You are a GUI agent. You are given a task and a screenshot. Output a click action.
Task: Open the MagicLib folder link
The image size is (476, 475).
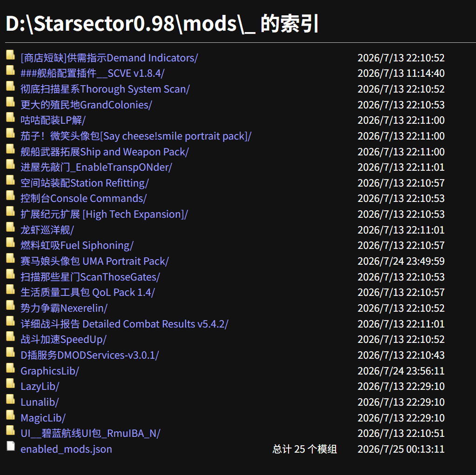click(43, 418)
